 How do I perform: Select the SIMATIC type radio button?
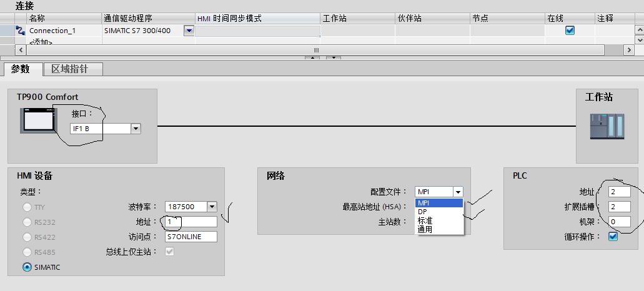[x=27, y=267]
